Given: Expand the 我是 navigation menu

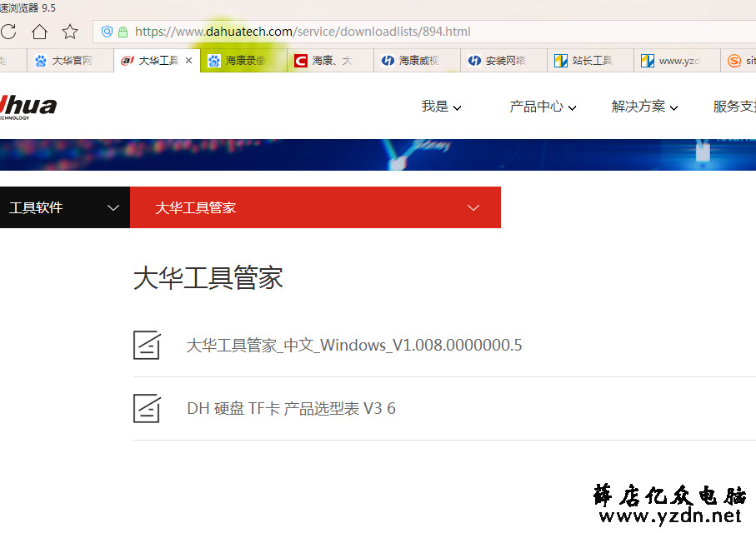Looking at the screenshot, I should point(441,107).
